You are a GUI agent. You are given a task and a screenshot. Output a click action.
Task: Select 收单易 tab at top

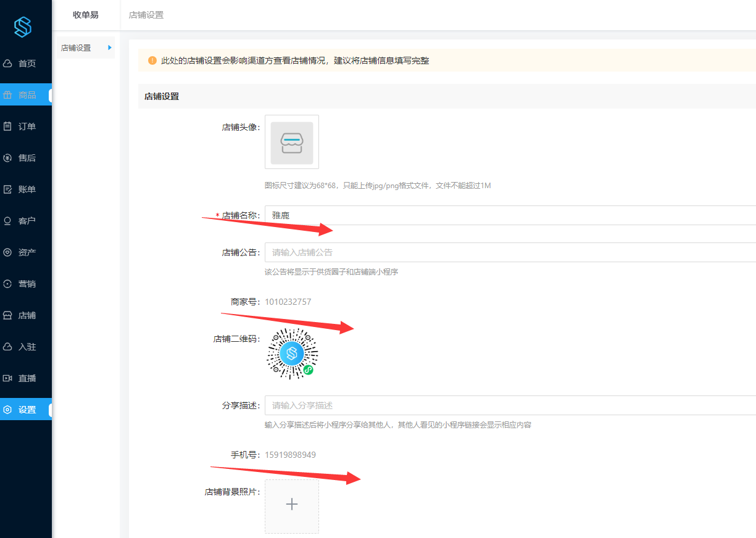[x=86, y=15]
